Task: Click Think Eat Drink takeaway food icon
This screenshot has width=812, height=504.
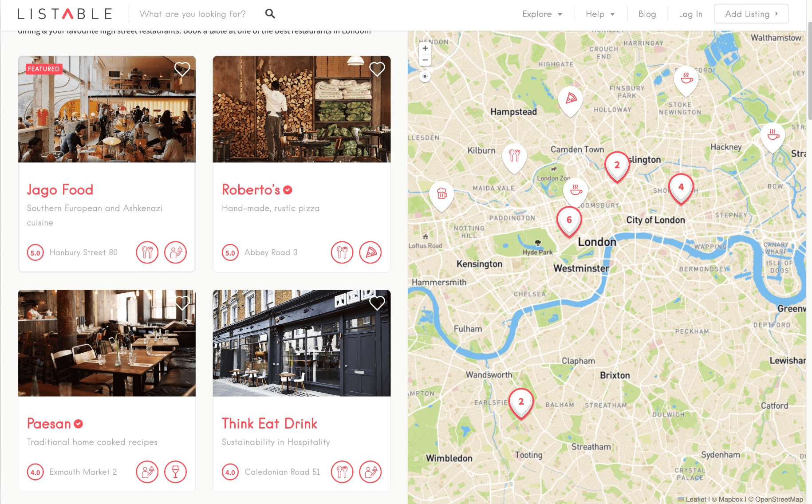Action: (371, 472)
